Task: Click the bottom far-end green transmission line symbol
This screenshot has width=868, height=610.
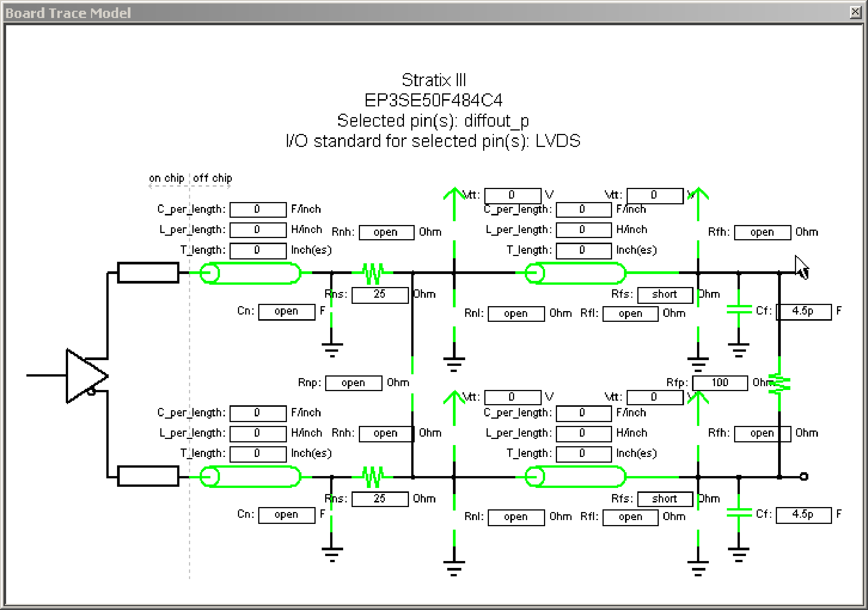Action: point(576,477)
